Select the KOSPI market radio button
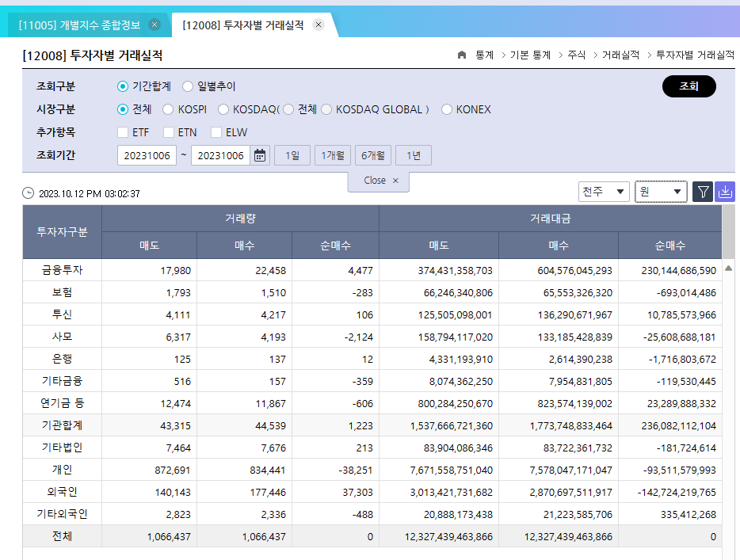This screenshot has width=740, height=560. tap(167, 109)
